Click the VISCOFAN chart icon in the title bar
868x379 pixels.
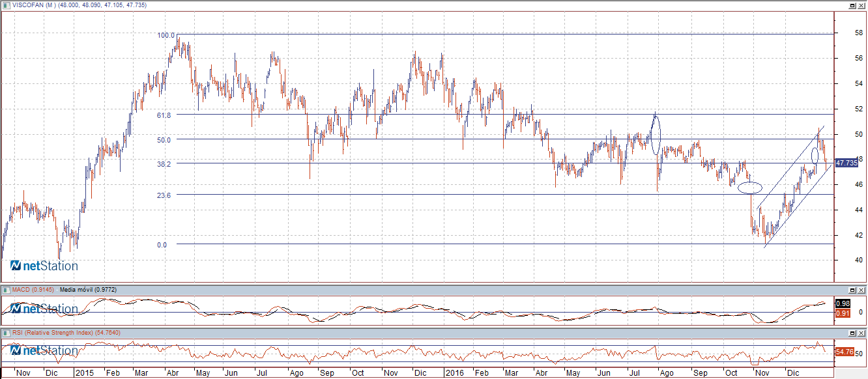pyautogui.click(x=6, y=5)
